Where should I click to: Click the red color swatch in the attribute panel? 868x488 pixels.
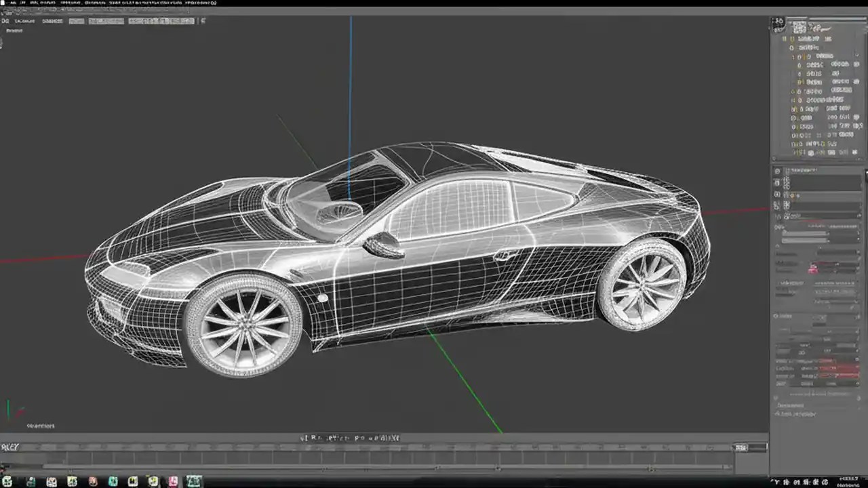[x=812, y=268]
